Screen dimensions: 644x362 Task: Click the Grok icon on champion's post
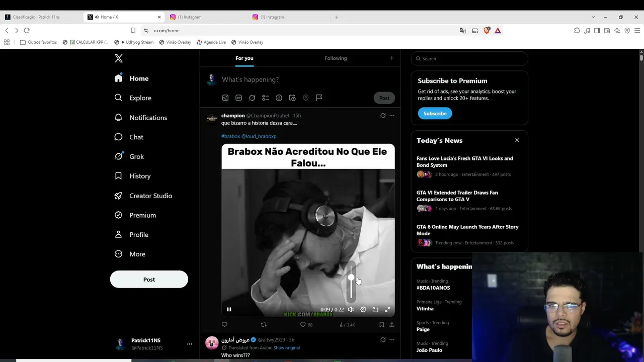[x=383, y=116]
